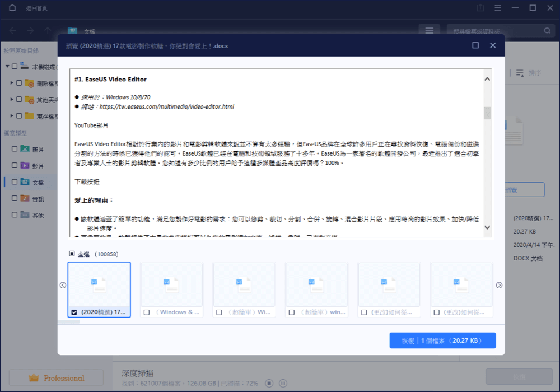Click the 預覽 preview button behind dialog

pyautogui.click(x=524, y=190)
